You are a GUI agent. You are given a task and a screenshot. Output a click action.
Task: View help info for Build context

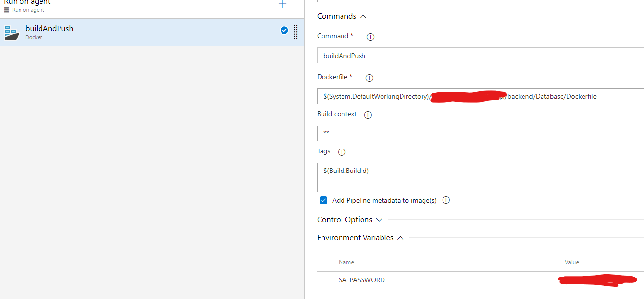click(x=367, y=114)
